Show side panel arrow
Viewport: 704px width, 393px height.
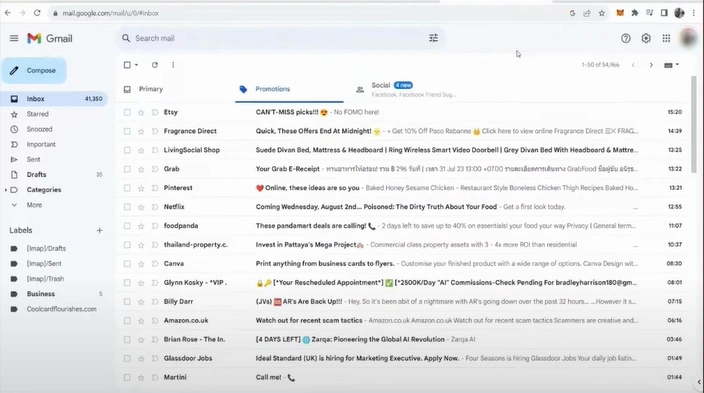pyautogui.click(x=699, y=382)
